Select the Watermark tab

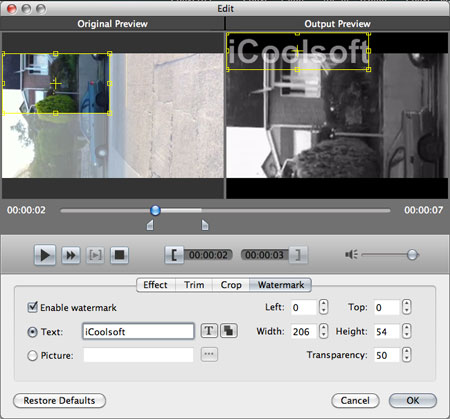(281, 285)
